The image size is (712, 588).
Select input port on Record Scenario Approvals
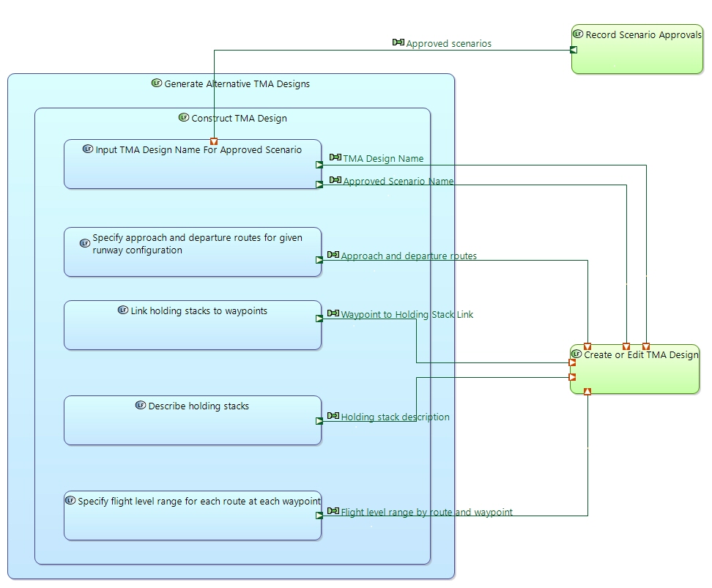(x=574, y=50)
